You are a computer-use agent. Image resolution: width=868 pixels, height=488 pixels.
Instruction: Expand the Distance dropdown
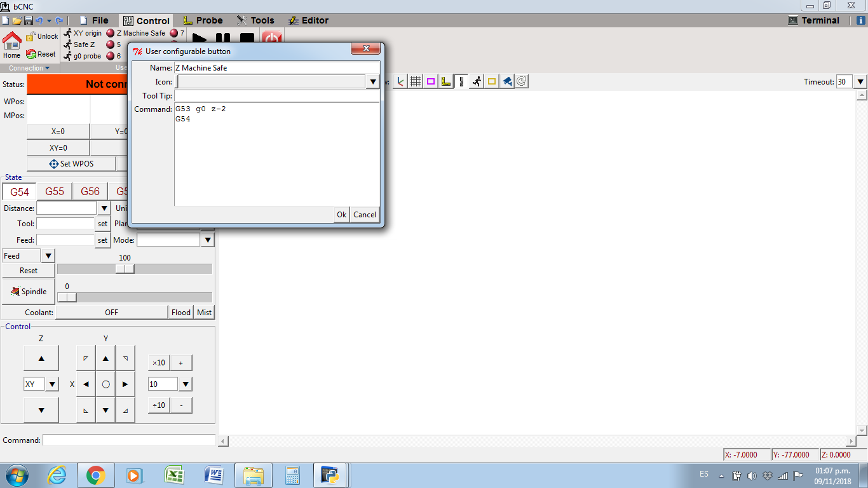click(x=104, y=208)
